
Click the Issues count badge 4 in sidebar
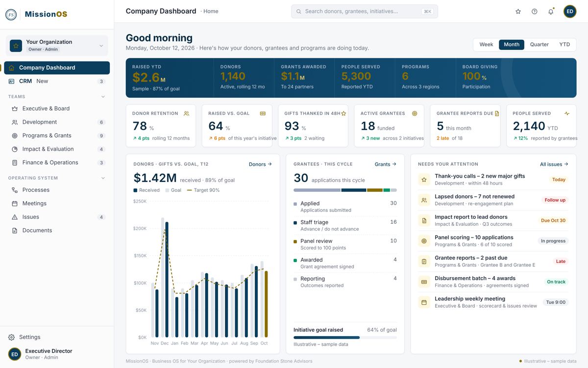pyautogui.click(x=101, y=217)
